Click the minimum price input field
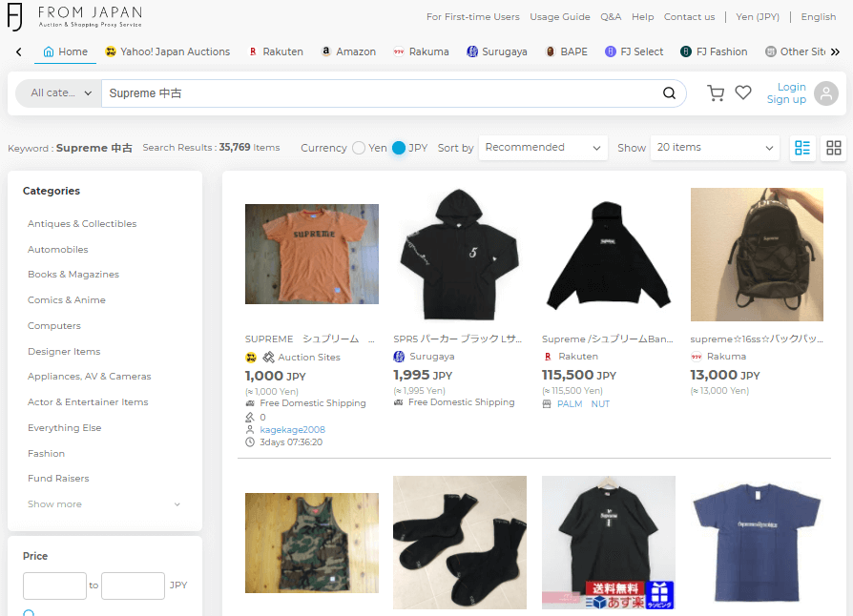The image size is (853, 616). (x=54, y=585)
